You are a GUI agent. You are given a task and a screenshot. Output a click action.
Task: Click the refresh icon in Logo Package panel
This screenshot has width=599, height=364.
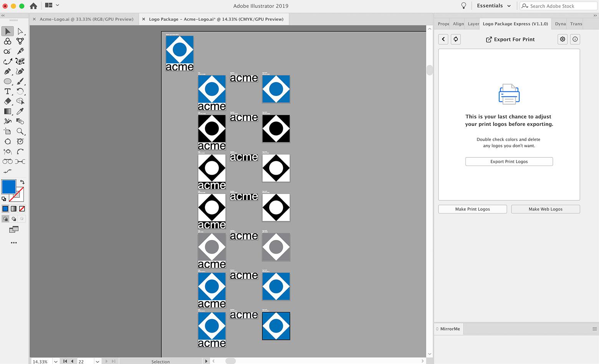[x=456, y=39]
